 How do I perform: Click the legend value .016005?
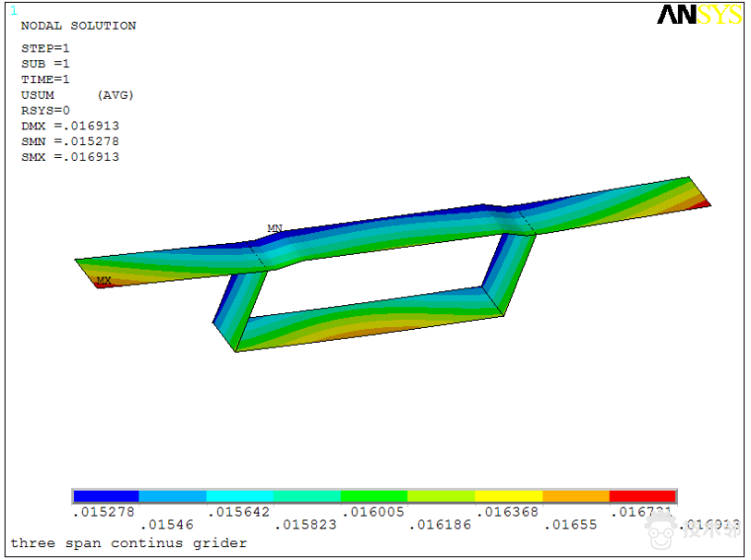click(372, 512)
